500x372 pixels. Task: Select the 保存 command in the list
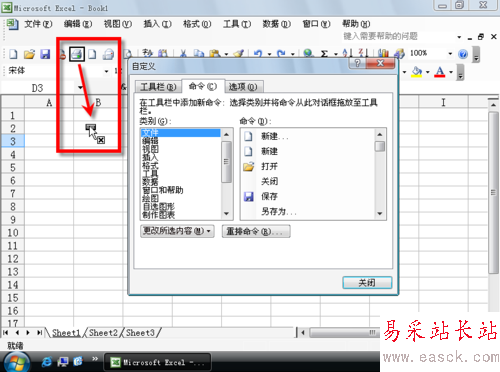coord(269,196)
